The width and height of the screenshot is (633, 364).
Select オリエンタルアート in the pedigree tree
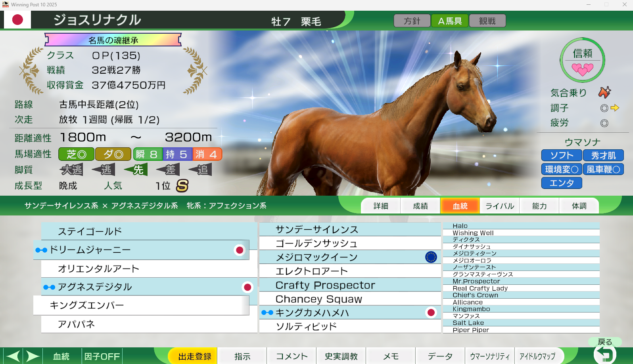149,269
